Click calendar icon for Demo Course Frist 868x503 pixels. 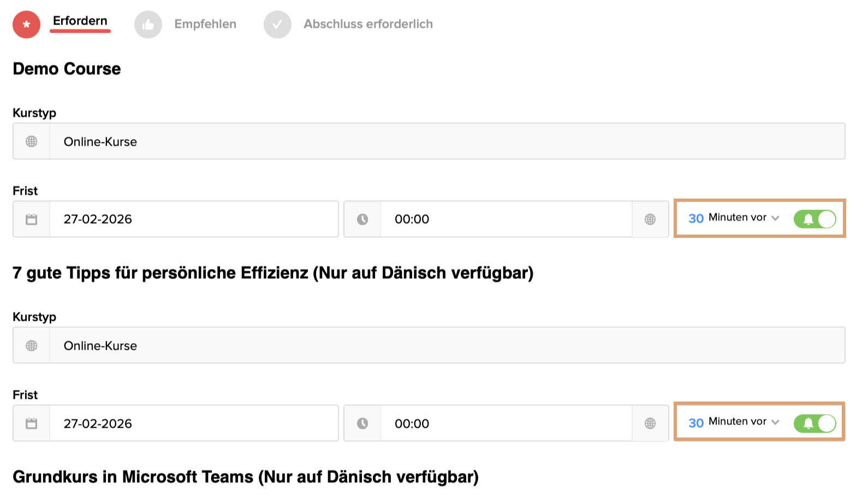[x=32, y=219]
